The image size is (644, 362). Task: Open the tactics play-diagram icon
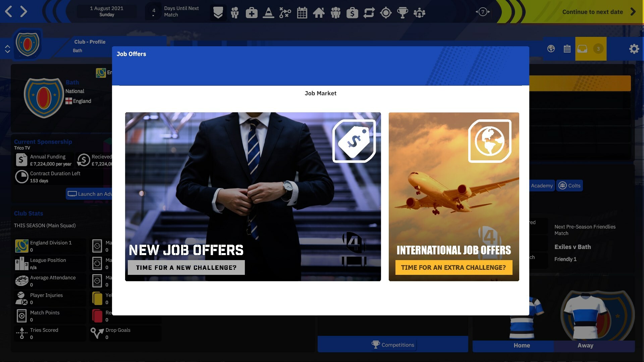point(285,13)
